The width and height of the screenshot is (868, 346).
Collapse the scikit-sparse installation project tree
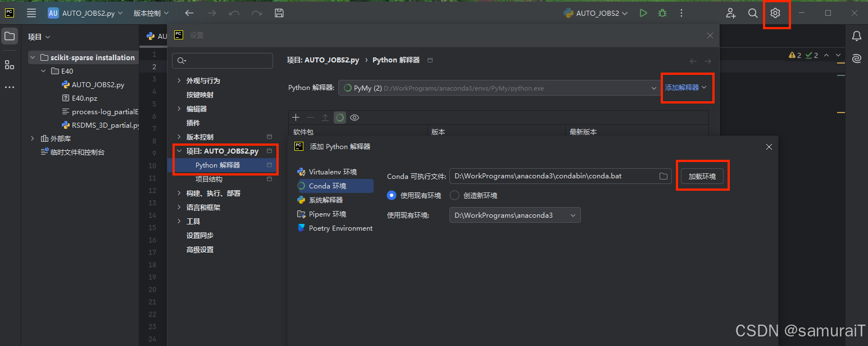[33, 57]
